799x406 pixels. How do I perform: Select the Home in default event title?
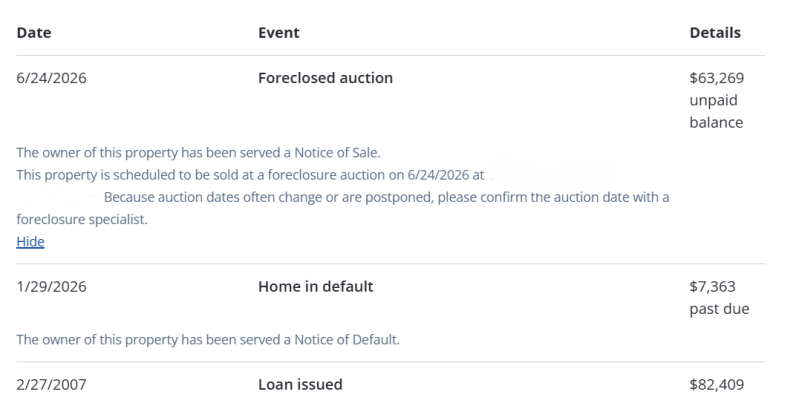(315, 286)
